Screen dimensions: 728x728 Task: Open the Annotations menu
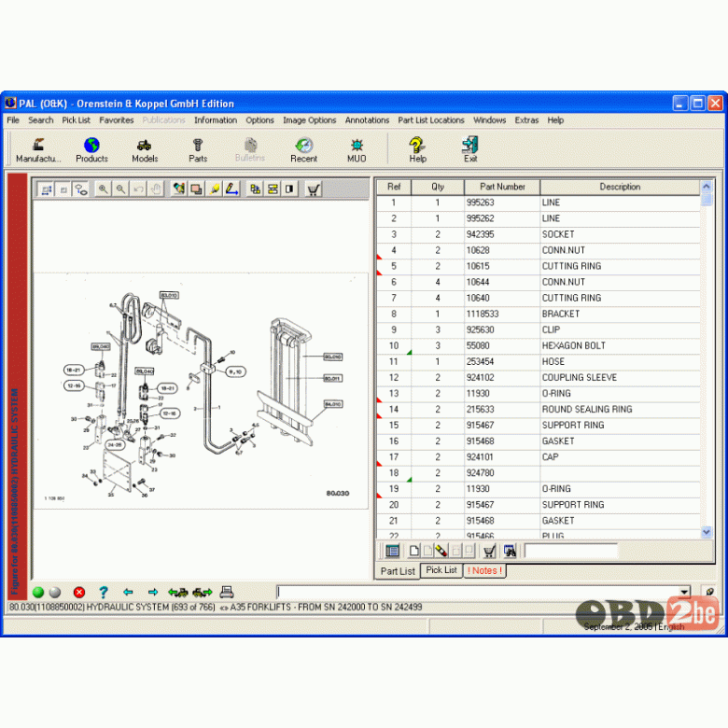click(367, 120)
